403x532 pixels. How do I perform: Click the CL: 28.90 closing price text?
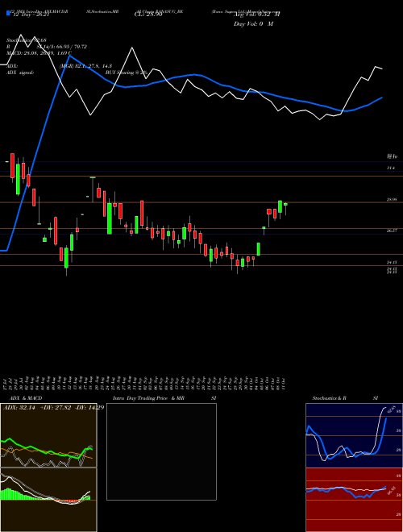tap(148, 15)
